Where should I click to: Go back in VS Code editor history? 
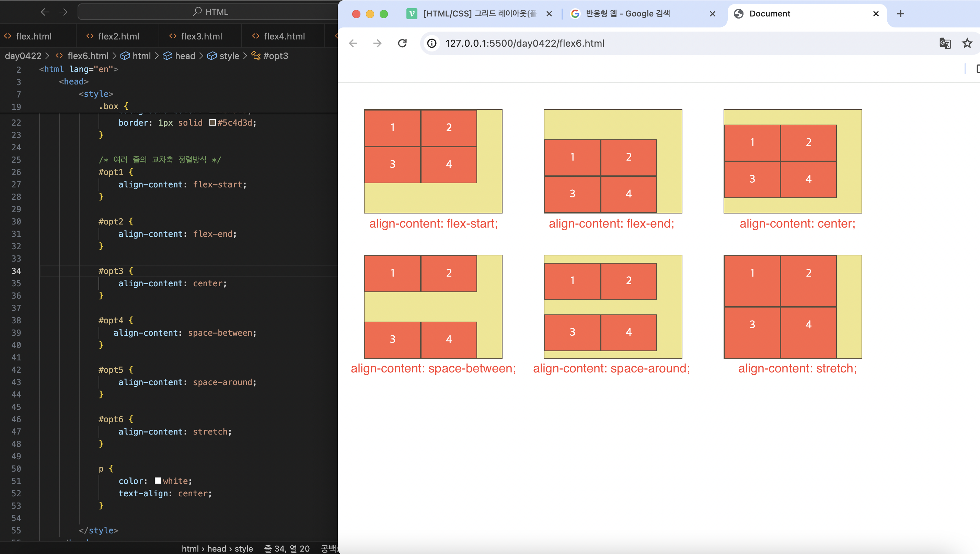point(45,12)
